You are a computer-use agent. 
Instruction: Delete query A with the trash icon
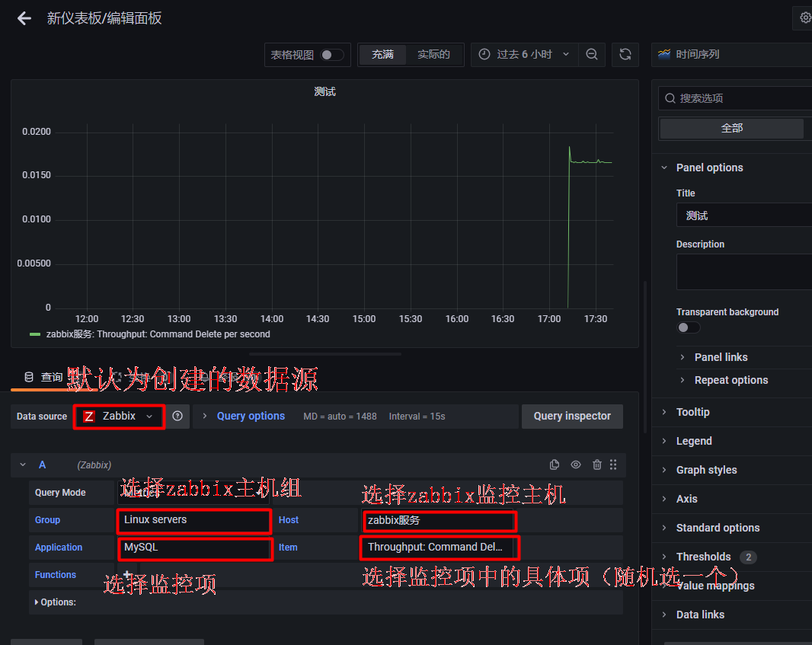tap(597, 465)
